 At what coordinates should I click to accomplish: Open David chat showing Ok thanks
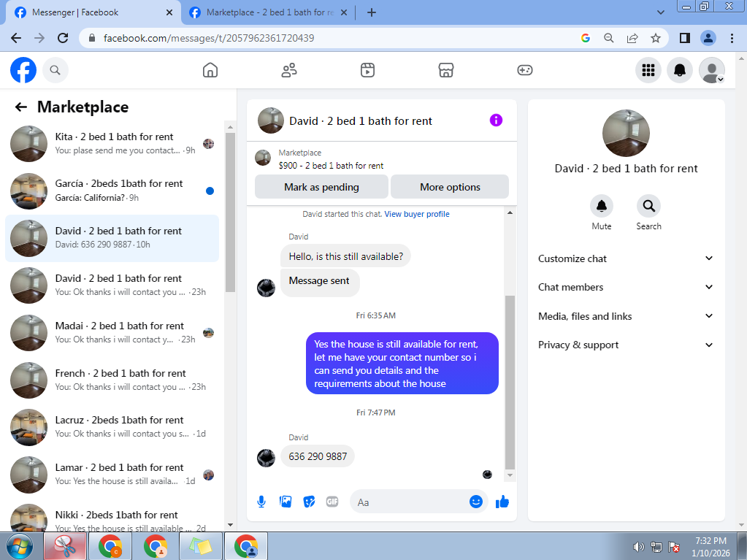(x=112, y=285)
